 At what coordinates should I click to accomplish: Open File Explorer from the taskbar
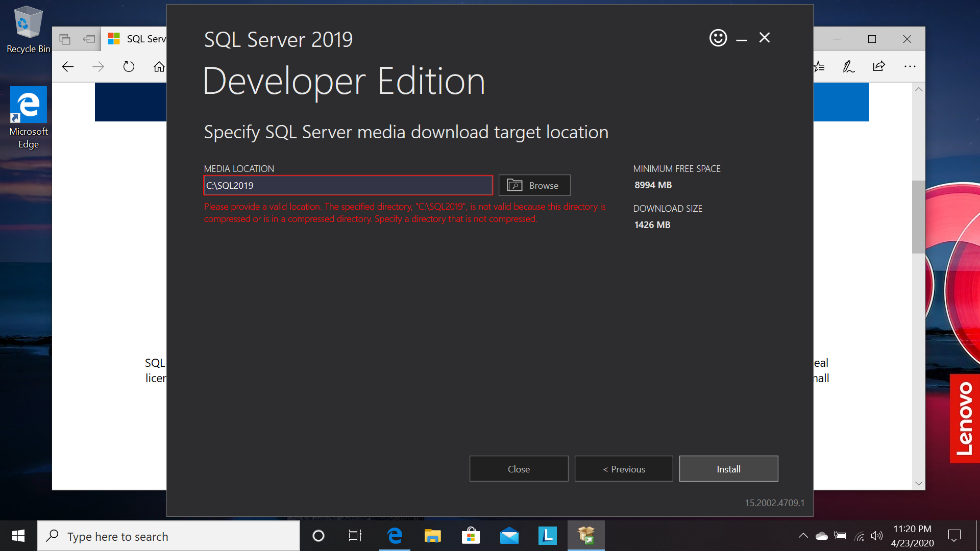tap(432, 536)
